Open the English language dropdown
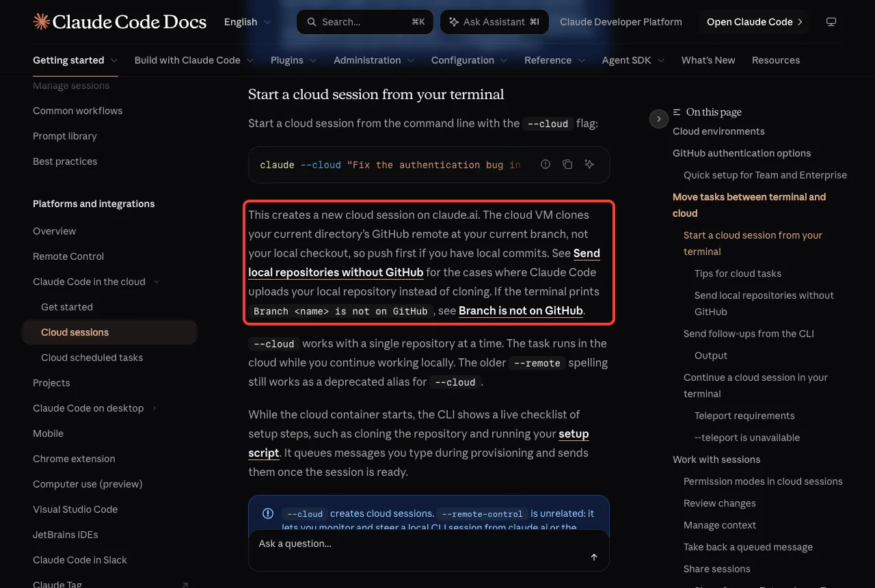Screen dimensions: 875x588 tap(247, 22)
